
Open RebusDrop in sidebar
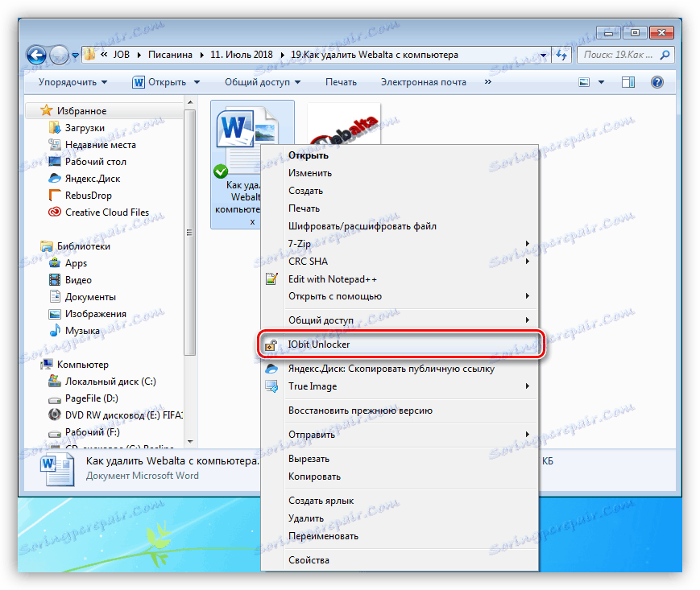89,196
